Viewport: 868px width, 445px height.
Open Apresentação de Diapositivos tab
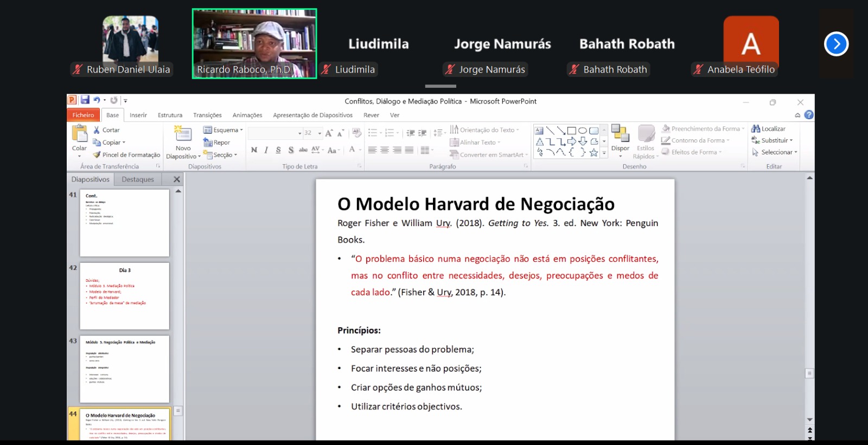312,115
